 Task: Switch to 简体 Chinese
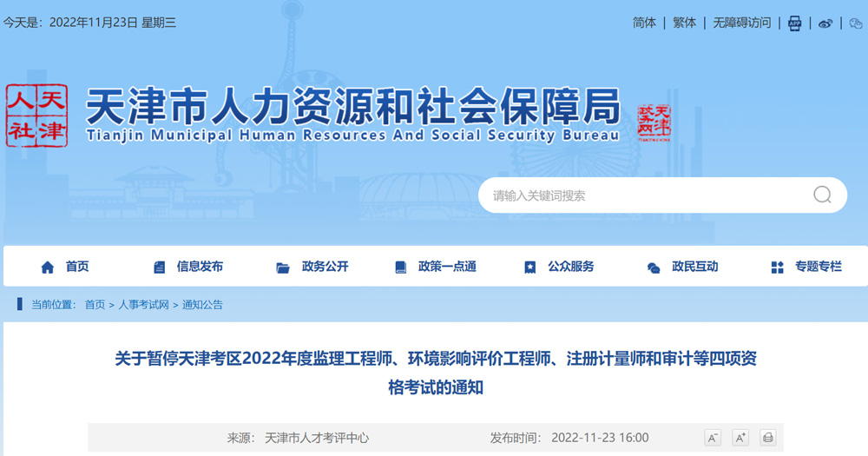click(644, 23)
